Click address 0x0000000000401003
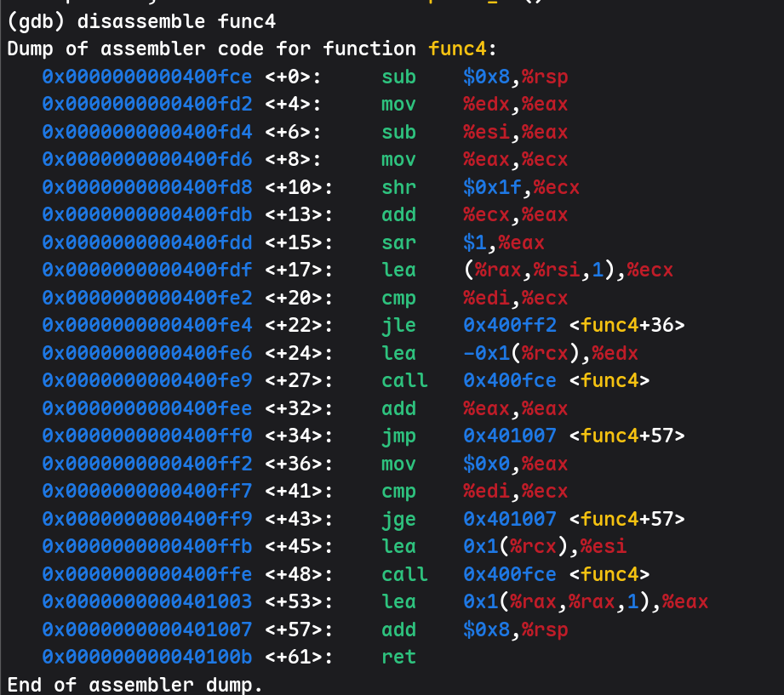Screen dimensions: 784x695 click(147, 602)
